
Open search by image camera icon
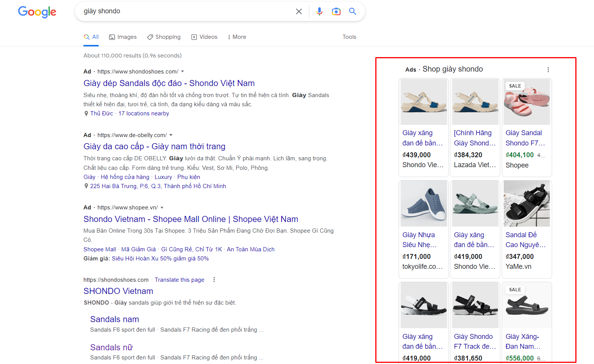(336, 11)
